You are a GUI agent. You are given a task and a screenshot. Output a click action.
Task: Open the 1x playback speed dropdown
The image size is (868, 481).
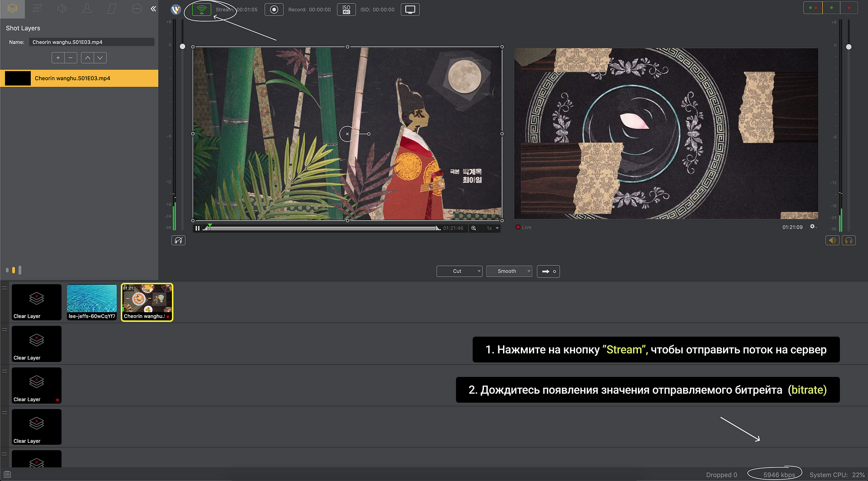click(493, 228)
